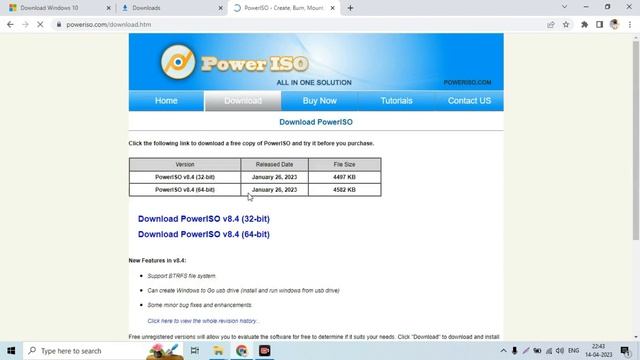Open the Download navigation item
The height and width of the screenshot is (360, 640).
click(243, 101)
